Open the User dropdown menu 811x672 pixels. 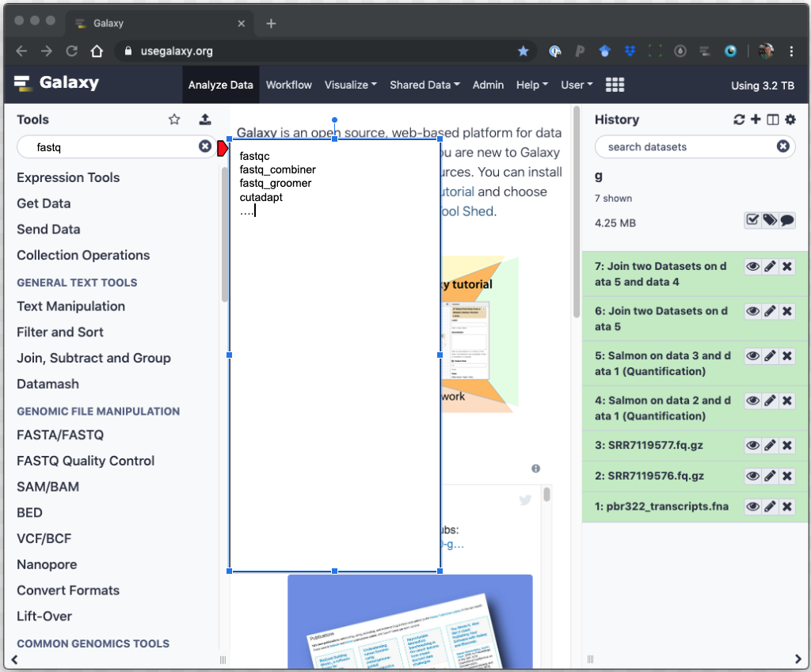pyautogui.click(x=577, y=85)
